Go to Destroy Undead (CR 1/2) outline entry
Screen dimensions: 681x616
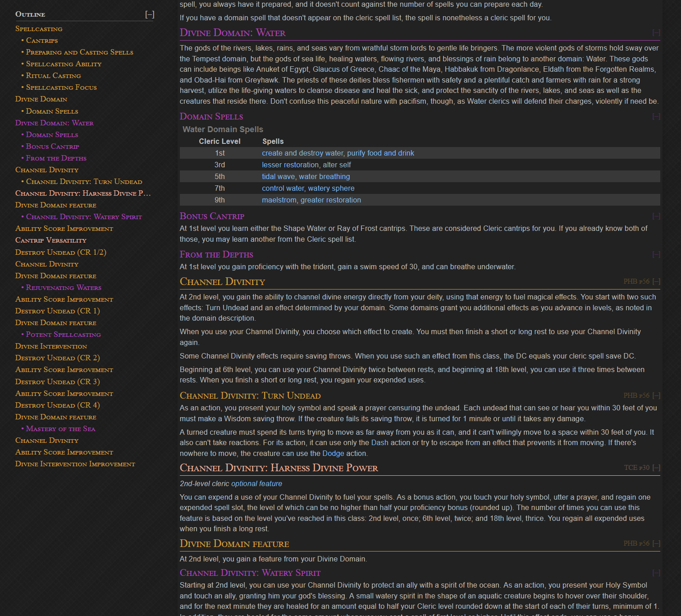[x=60, y=252]
